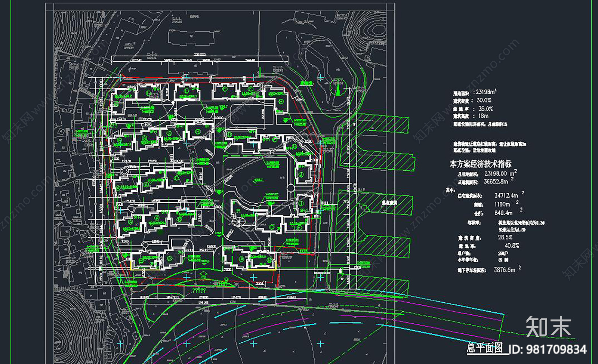Click the '30.0%' building density value

(484, 101)
